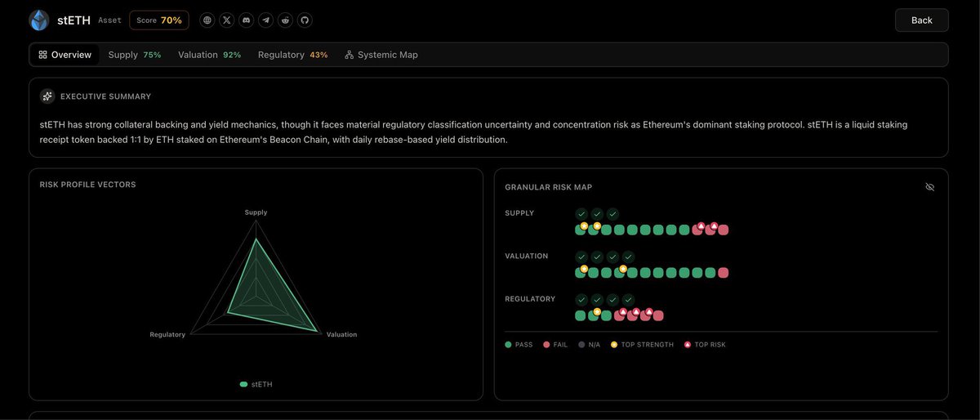Hide the Granular Risk Map with the eye icon
980x420 pixels.
point(929,187)
